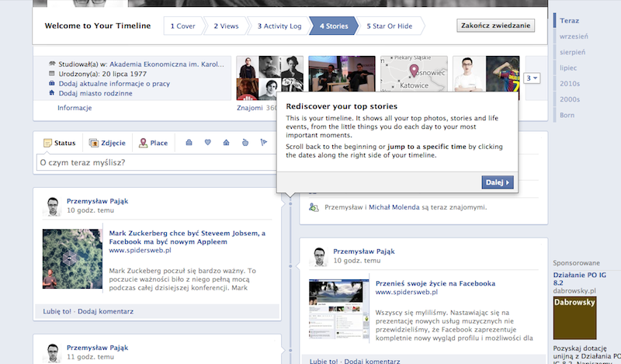Viewport: 621px width, 364px height.
Task: Jump to Teraz on the timeline
Action: pos(569,21)
